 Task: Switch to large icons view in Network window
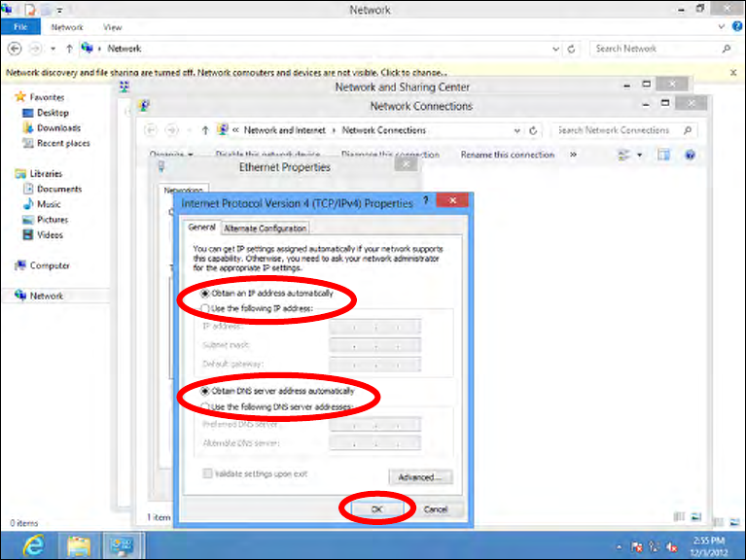pos(734,522)
